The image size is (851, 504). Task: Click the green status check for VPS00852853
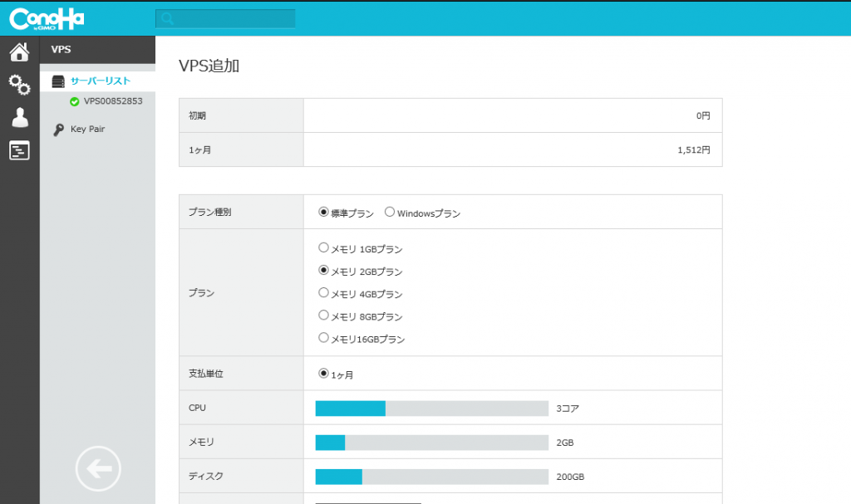(x=74, y=101)
